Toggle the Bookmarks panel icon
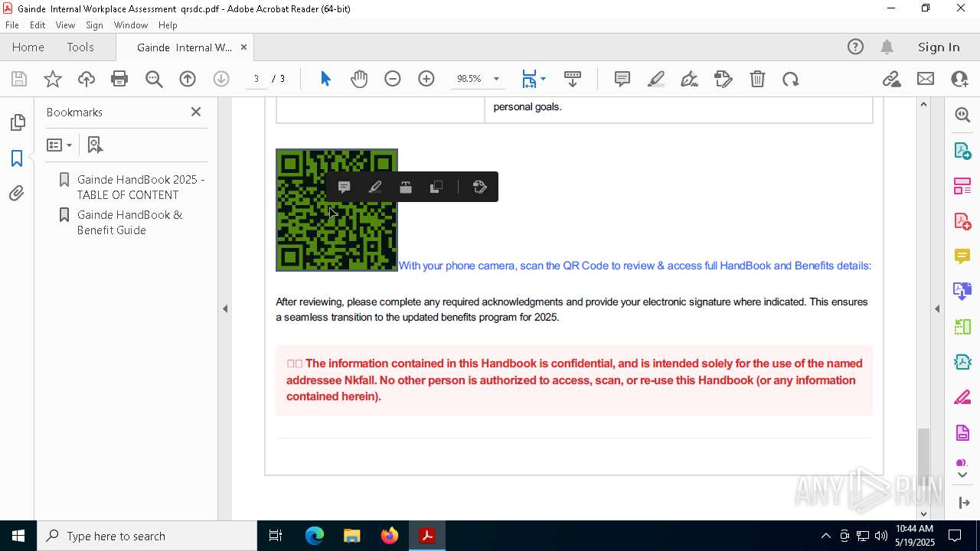The height and width of the screenshot is (551, 980). (17, 158)
